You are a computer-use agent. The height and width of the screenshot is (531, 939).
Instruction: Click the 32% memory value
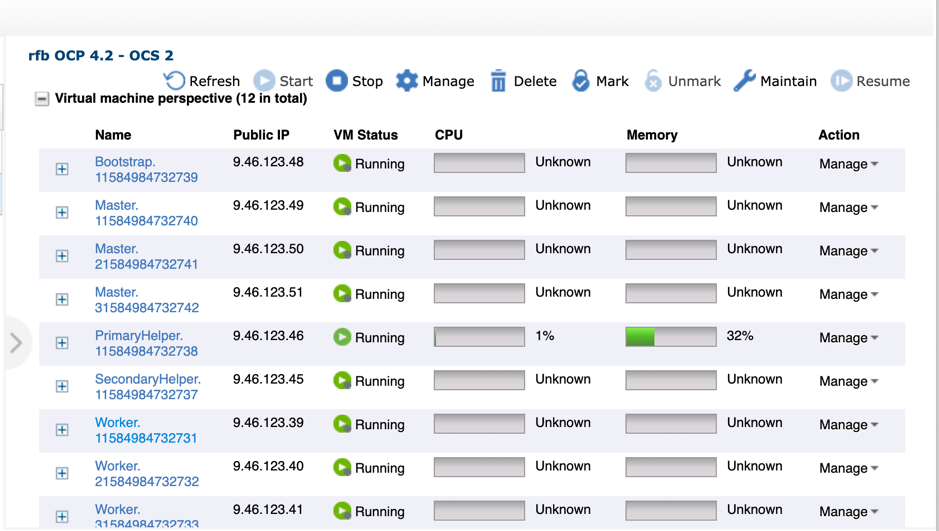740,336
